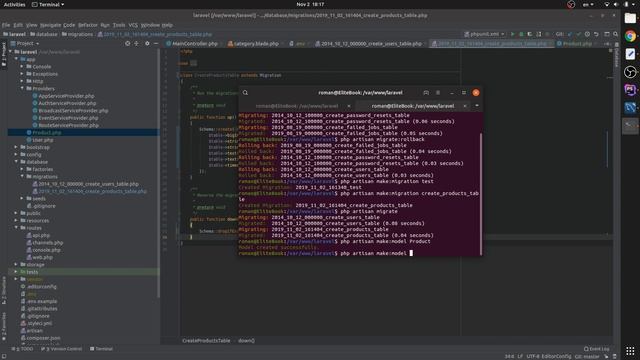The image size is (640, 360).
Task: Switch to MainController.php editor tab
Action: pyautogui.click(x=192, y=44)
